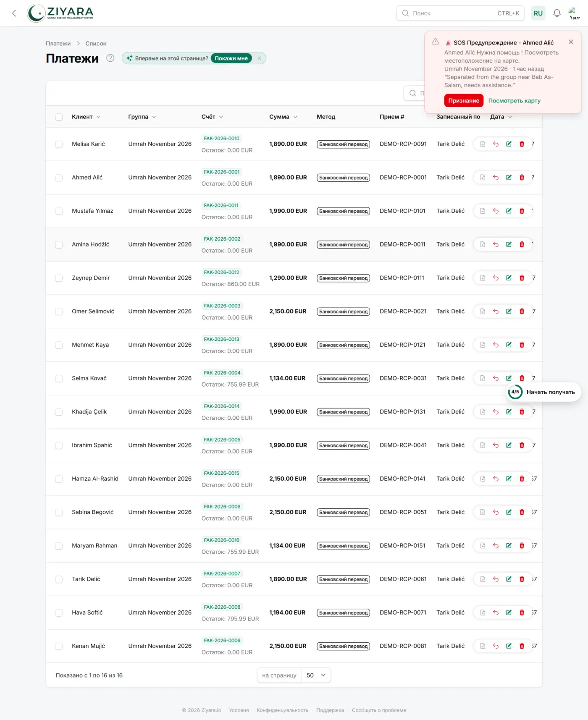Go back using the left arrow
The height and width of the screenshot is (720, 588).
click(x=14, y=13)
